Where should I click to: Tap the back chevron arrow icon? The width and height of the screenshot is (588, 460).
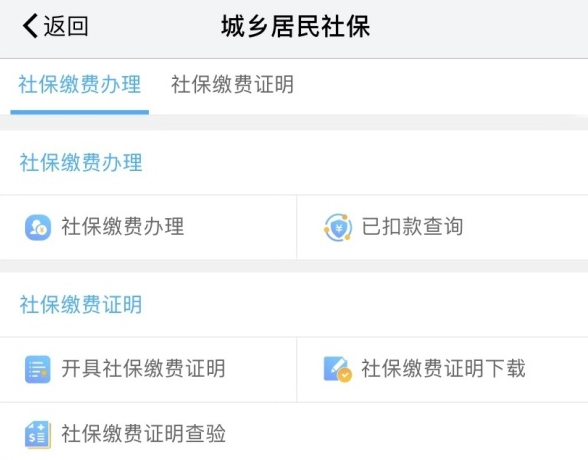tap(30, 26)
